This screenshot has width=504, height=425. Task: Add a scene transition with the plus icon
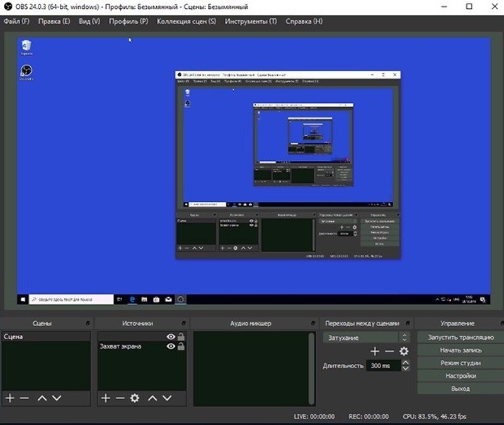tap(374, 351)
